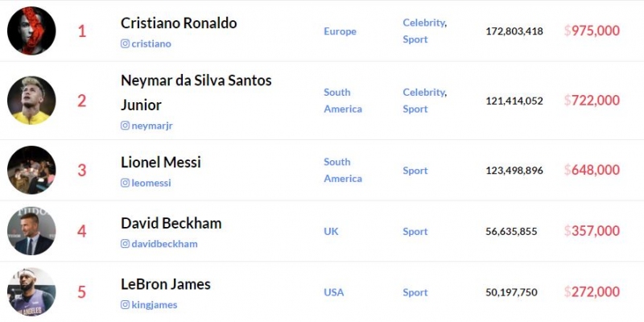The height and width of the screenshot is (322, 644).
Task: Click Instagram icon beside kingjames handle
Action: [x=125, y=305]
